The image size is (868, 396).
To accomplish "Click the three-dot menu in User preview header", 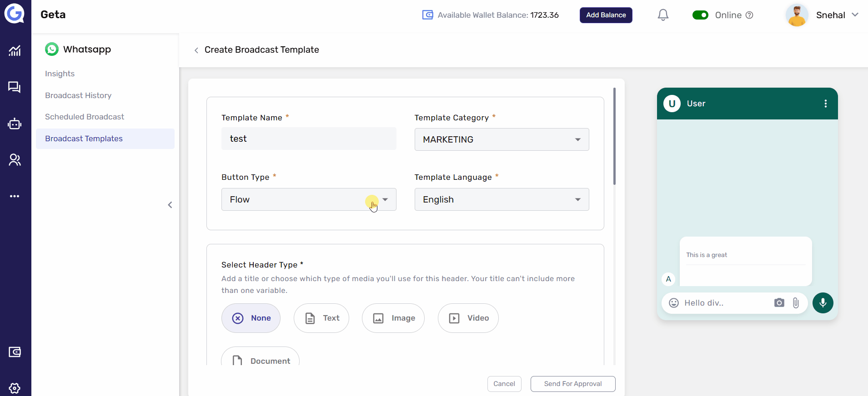I will 825,104.
